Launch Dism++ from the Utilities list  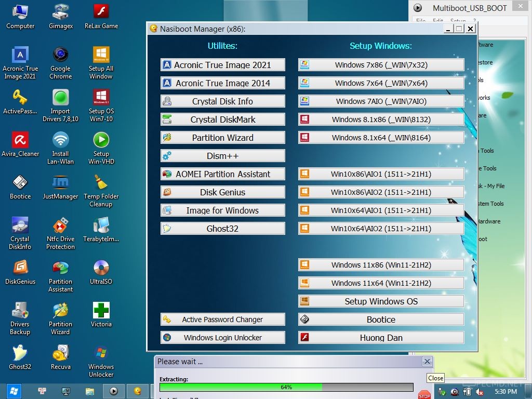(222, 156)
